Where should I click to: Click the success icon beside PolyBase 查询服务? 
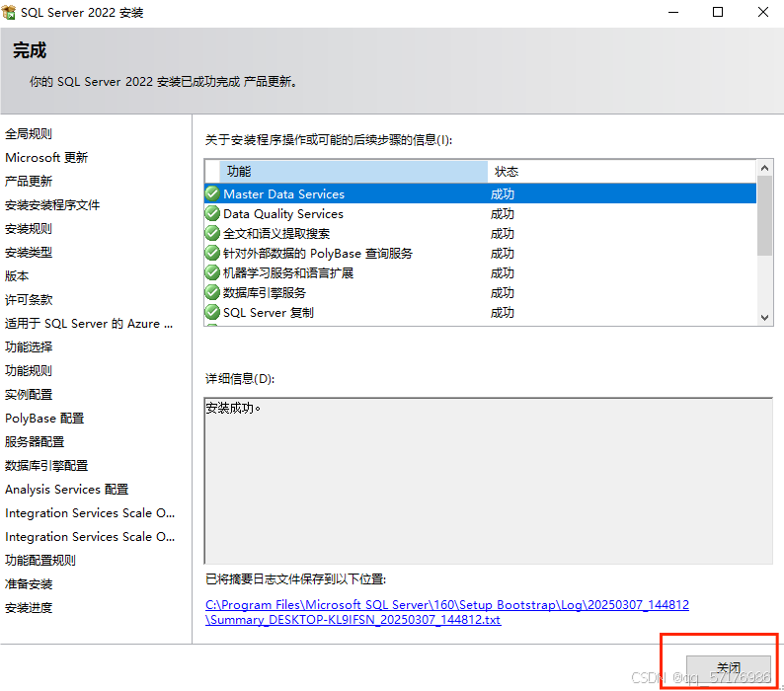[212, 253]
